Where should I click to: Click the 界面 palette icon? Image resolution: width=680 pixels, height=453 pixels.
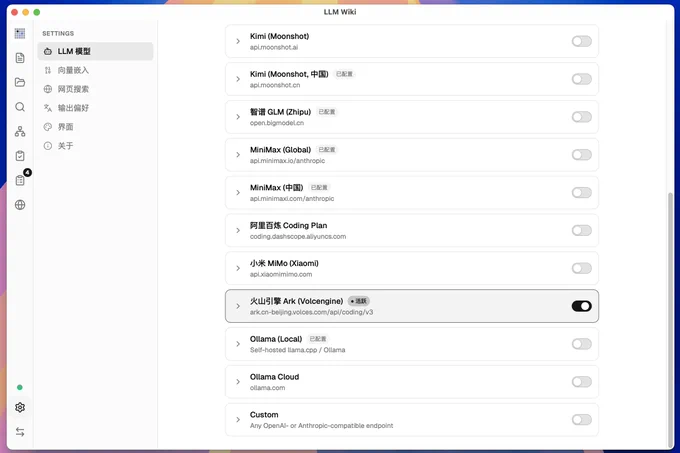click(x=48, y=127)
